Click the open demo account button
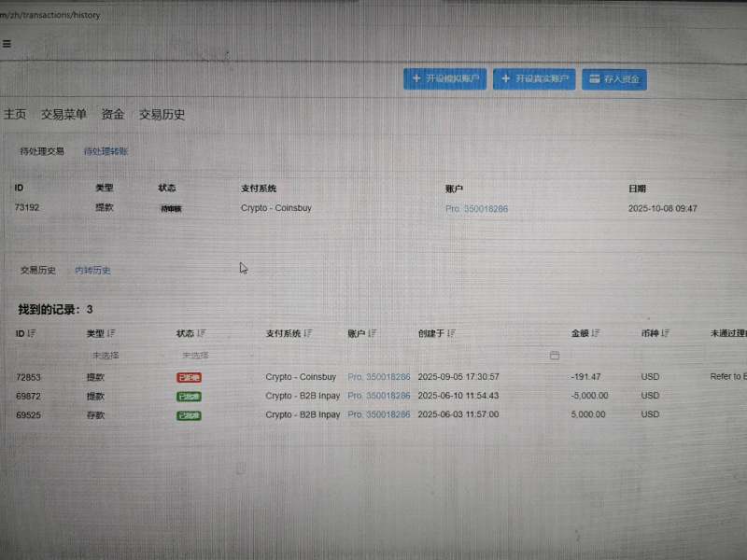 (445, 78)
